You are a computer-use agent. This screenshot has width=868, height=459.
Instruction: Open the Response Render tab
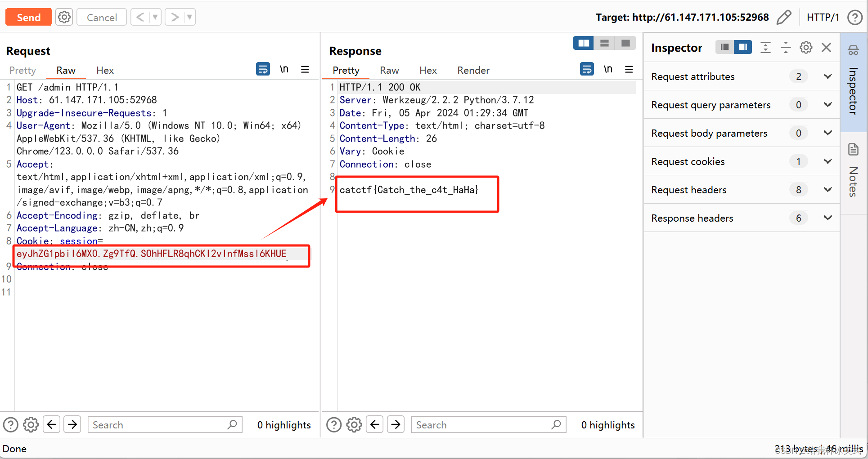[x=473, y=71]
